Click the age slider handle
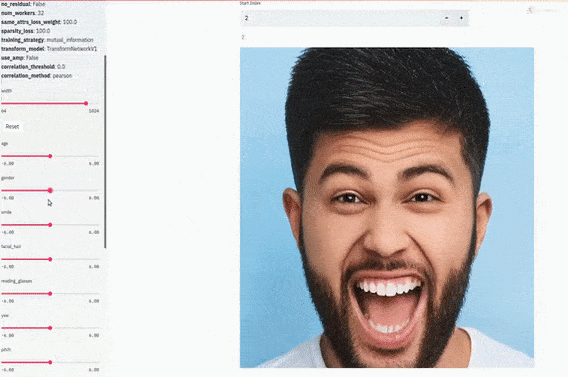This screenshot has height=377, width=568. click(50, 156)
